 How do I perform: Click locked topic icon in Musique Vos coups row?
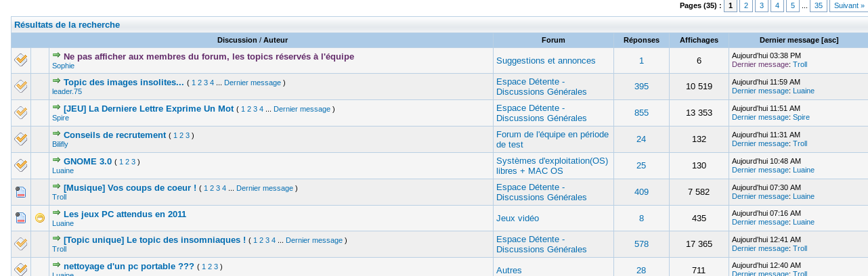click(x=21, y=191)
